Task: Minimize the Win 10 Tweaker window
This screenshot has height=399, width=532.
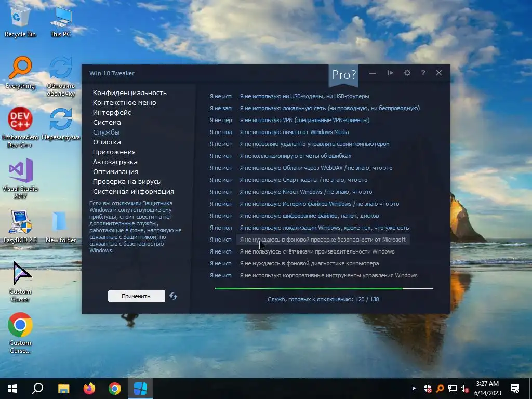Action: click(373, 73)
